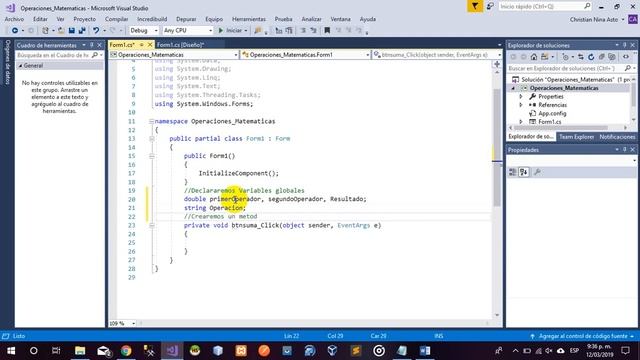The image size is (640, 360).
Task: Expand the Form1.cs node
Action: (x=521, y=122)
